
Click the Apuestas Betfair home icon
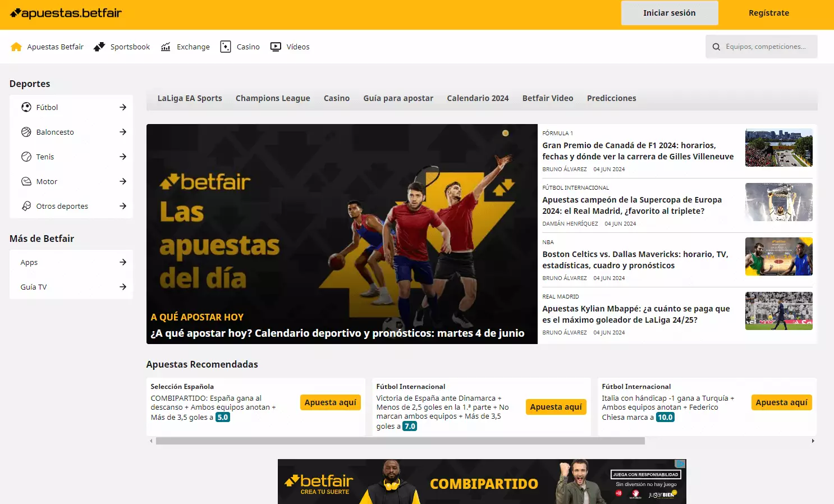point(16,47)
